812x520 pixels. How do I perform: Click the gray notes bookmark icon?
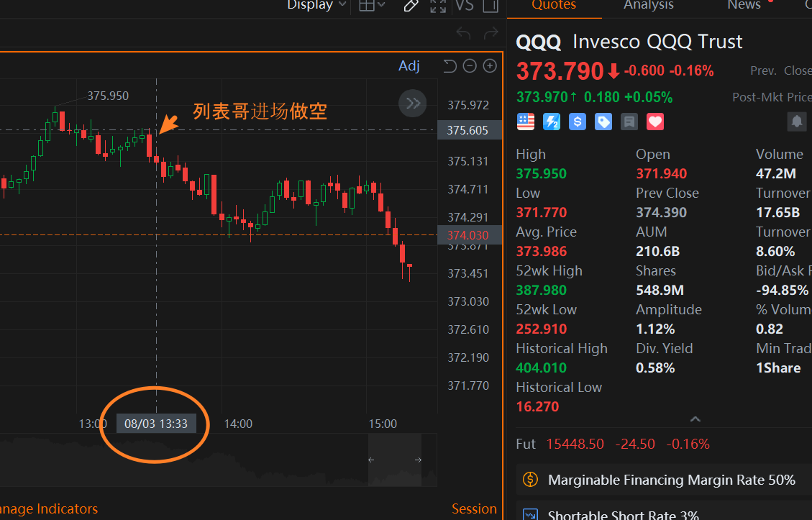click(629, 122)
